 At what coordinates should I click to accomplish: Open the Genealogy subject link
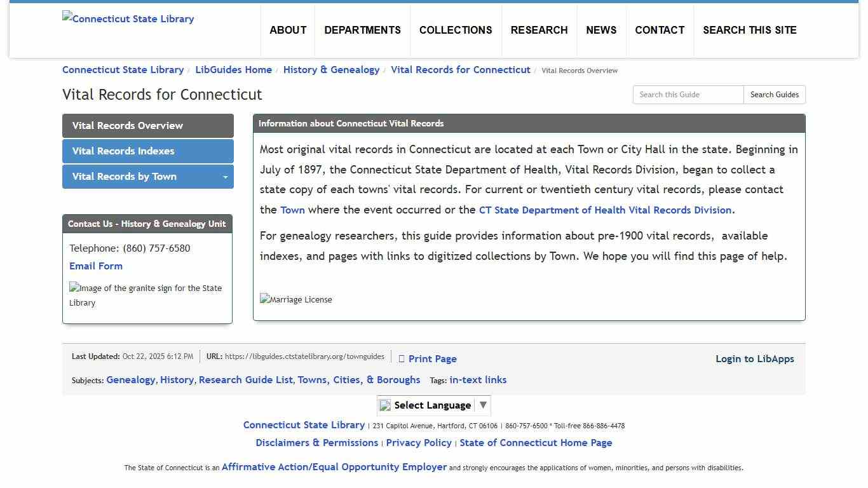pos(130,379)
